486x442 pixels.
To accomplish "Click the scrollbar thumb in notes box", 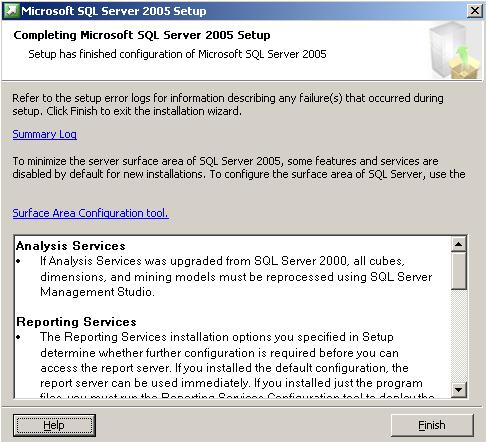I will 459,271.
